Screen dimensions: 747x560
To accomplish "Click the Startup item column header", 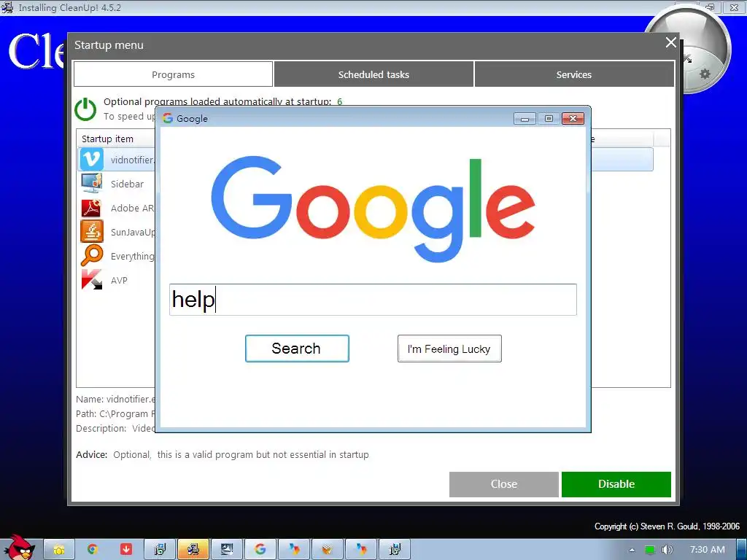I will (107, 139).
